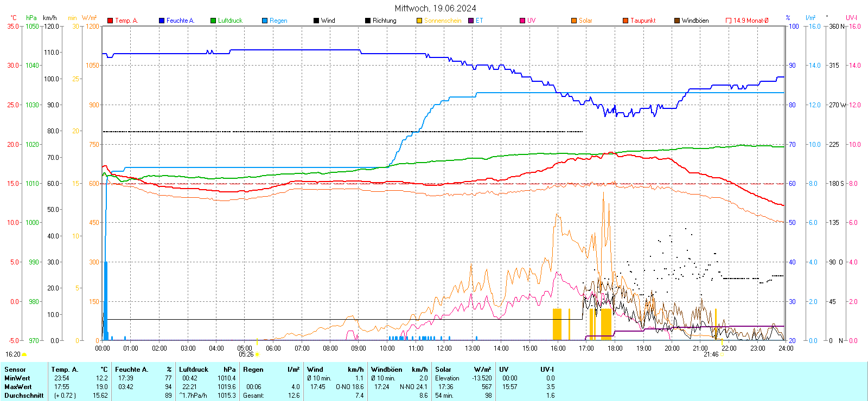Click the purple ET legend square
868x401 pixels.
pyautogui.click(x=471, y=21)
